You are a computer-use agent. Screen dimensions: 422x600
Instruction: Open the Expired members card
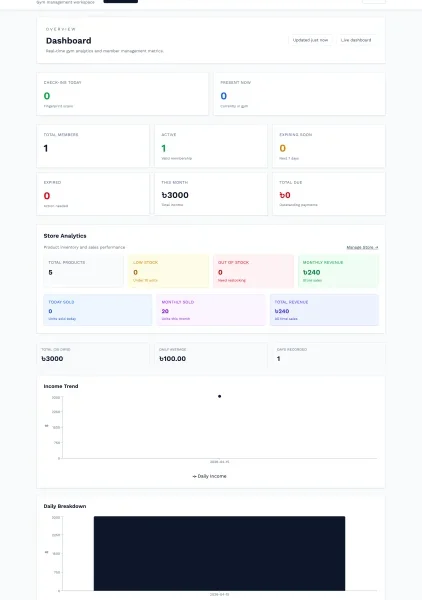tap(93, 194)
